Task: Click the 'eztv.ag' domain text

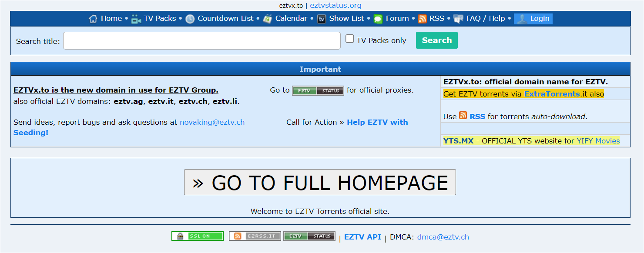Action: pyautogui.click(x=128, y=102)
